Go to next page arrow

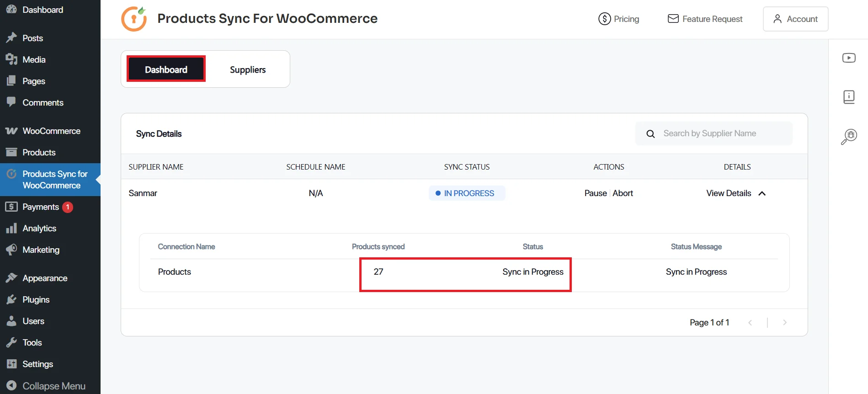pyautogui.click(x=785, y=322)
